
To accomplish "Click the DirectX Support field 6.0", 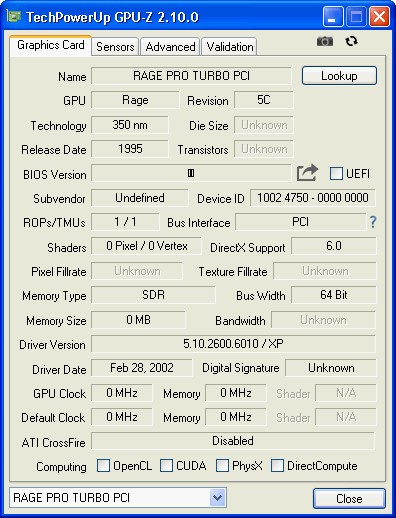I will 334,246.
